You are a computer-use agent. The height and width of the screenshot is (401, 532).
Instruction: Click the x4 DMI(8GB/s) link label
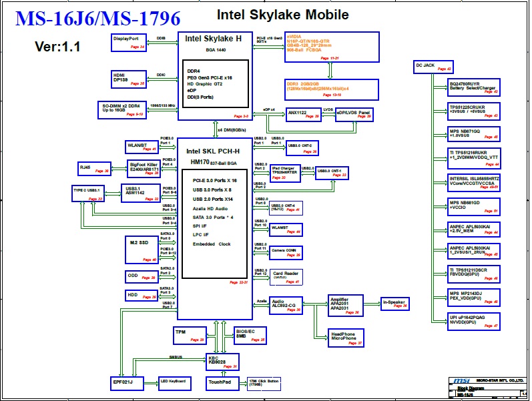pos(232,130)
